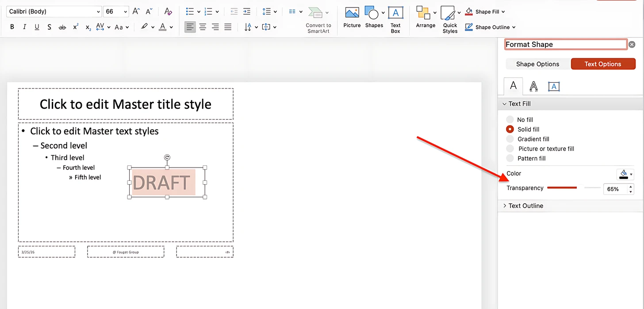Select the Pattern fill option
644x309 pixels.
pos(510,159)
